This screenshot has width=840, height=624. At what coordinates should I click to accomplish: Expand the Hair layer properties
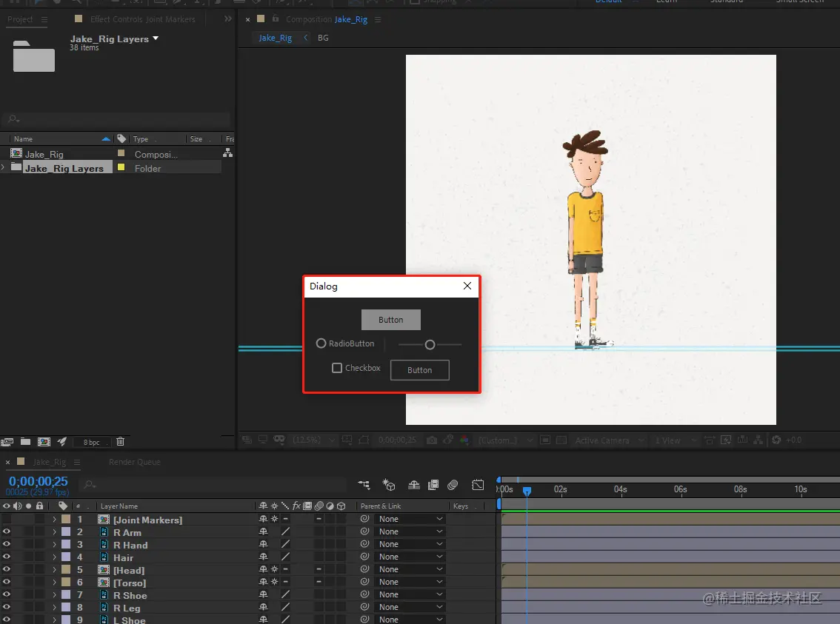coord(54,557)
